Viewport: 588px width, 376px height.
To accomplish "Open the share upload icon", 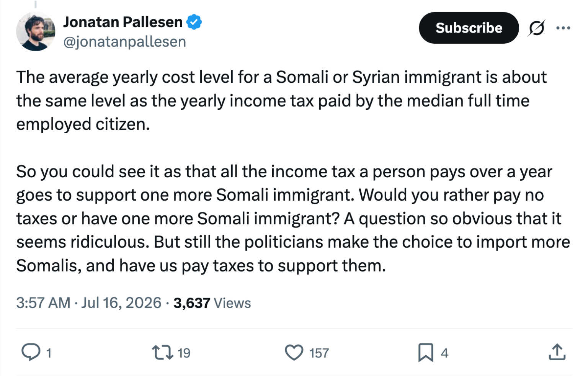I will point(557,352).
